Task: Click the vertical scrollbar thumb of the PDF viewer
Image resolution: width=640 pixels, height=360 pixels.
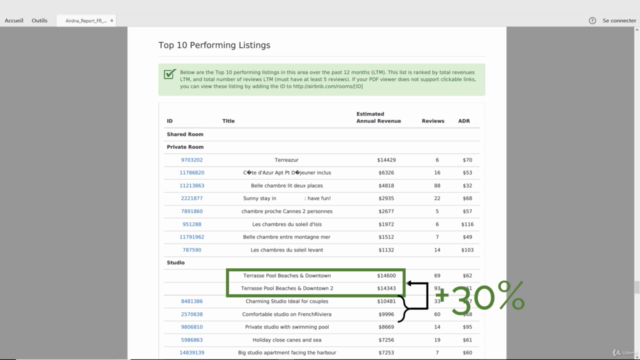Action: [x=637, y=287]
